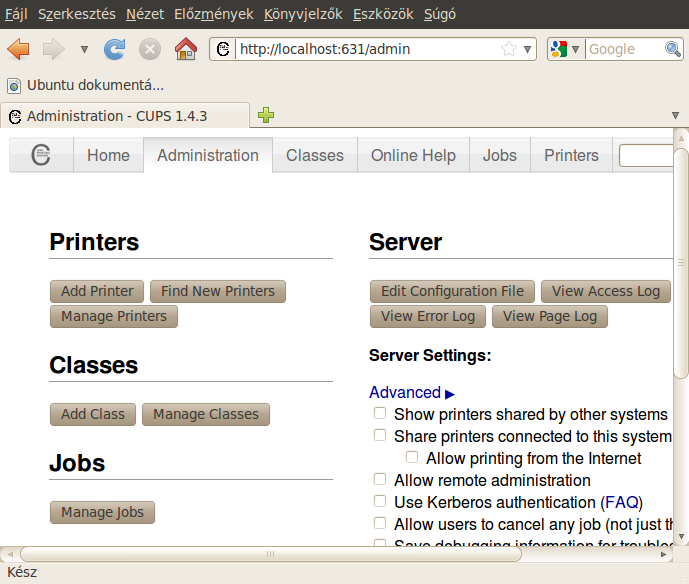Click the View Access Log button
Screen dimensions: 689x584
pos(606,291)
